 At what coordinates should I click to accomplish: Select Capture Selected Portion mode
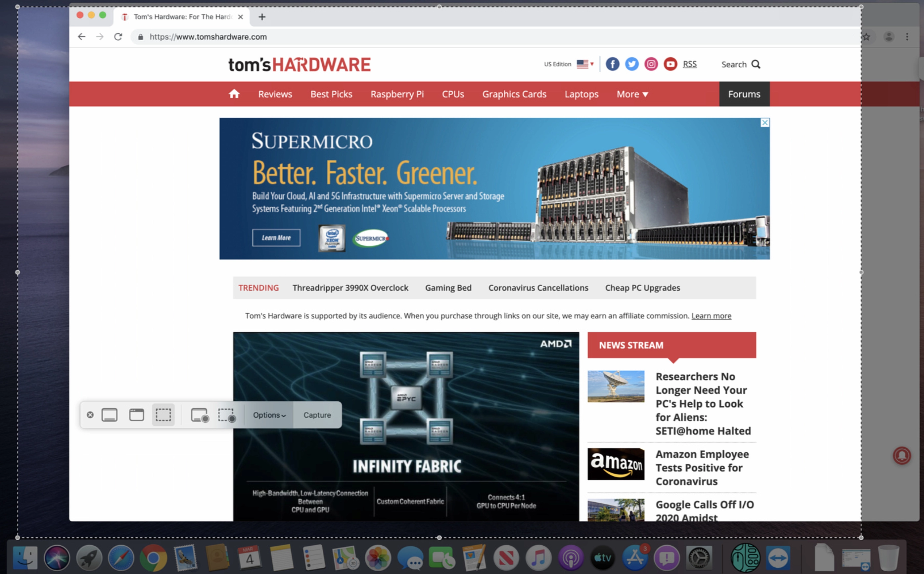tap(163, 415)
